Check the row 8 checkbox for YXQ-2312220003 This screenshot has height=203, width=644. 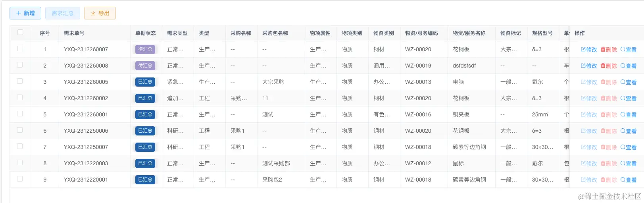pyautogui.click(x=20, y=163)
